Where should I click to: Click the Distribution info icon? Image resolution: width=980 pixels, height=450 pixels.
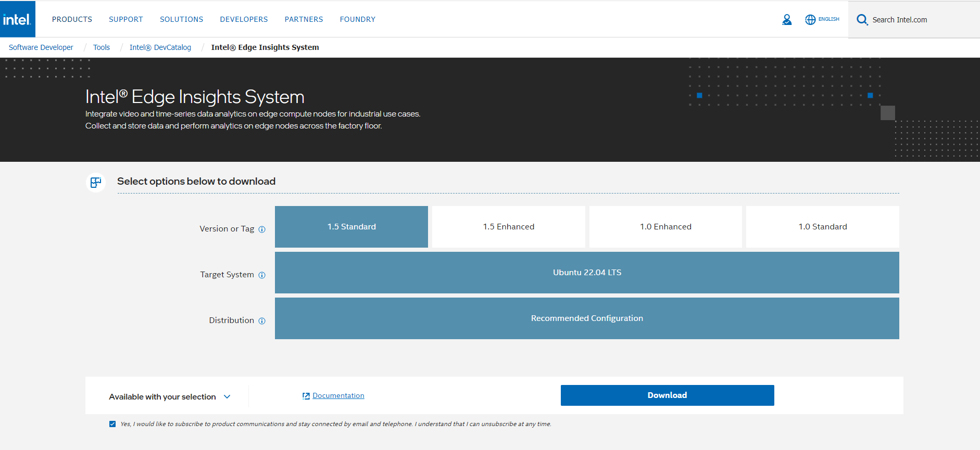262,321
